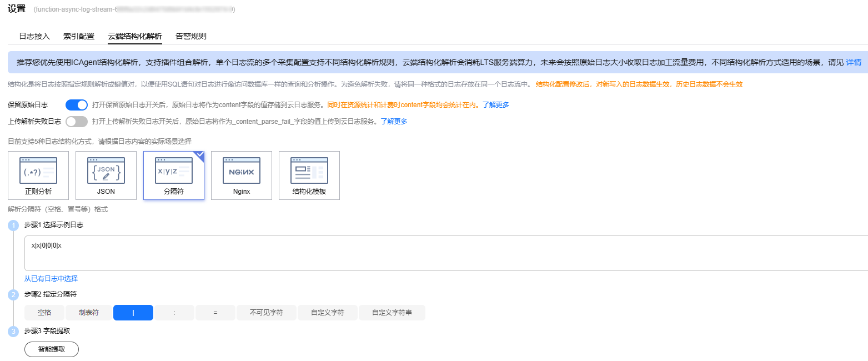The height and width of the screenshot is (361, 868).
Task: Click the 详情 link in the banner
Action: [854, 62]
